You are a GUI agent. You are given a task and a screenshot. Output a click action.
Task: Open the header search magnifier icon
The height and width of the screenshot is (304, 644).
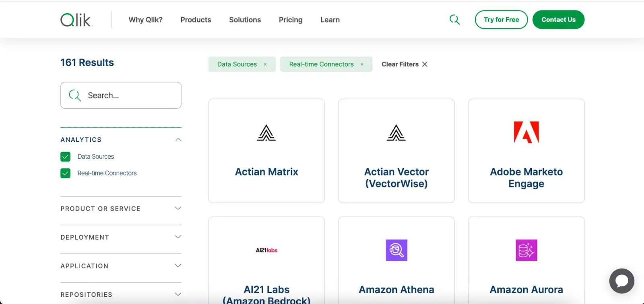tap(454, 20)
